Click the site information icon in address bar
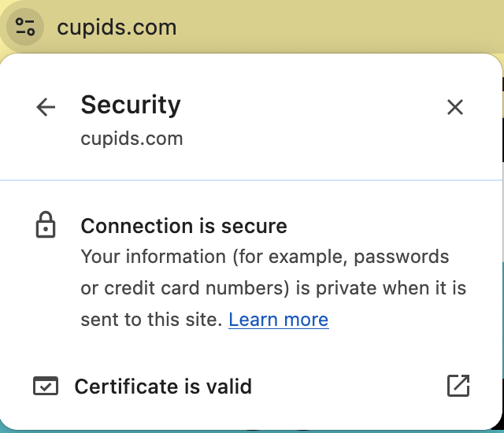Screen dimensions: 504x433 pos(25,28)
